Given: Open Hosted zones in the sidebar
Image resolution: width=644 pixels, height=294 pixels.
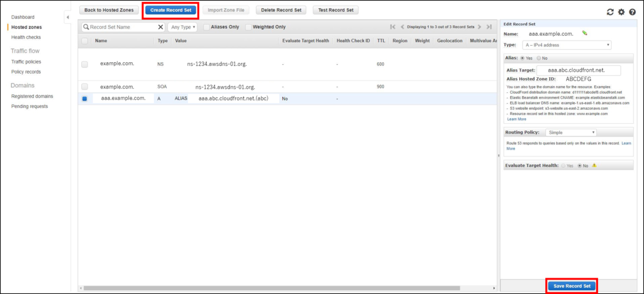Looking at the screenshot, I should point(26,27).
